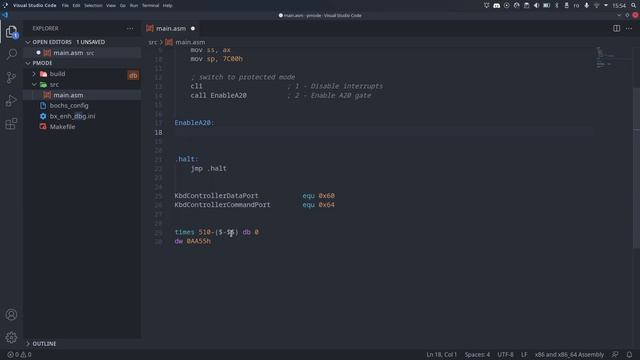The height and width of the screenshot is (360, 640).
Task: Show hidden tray icons arrow
Action: click(x=606, y=5)
